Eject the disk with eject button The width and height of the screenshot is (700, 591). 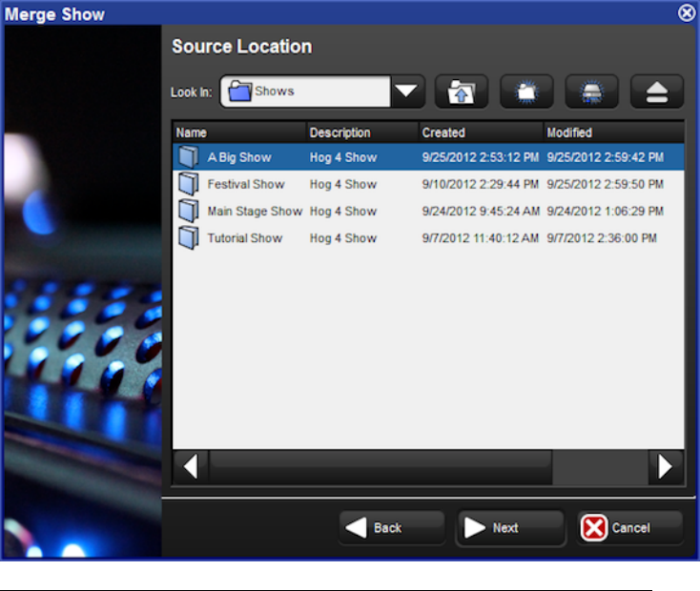657,92
